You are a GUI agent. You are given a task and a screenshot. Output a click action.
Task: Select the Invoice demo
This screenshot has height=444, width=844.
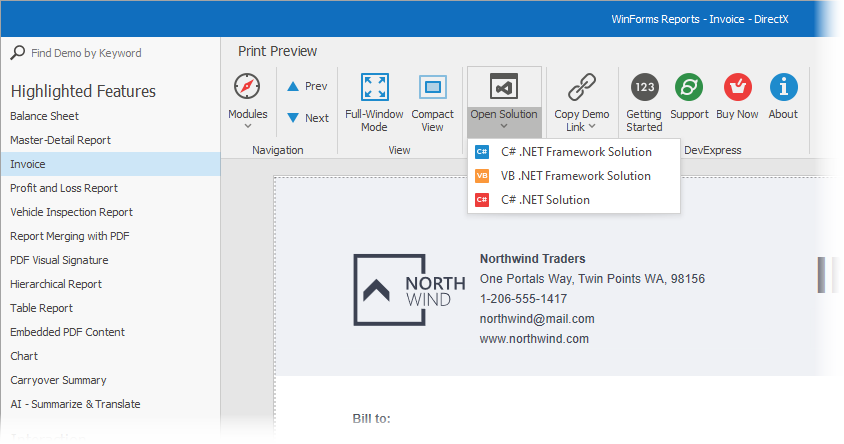coord(110,164)
